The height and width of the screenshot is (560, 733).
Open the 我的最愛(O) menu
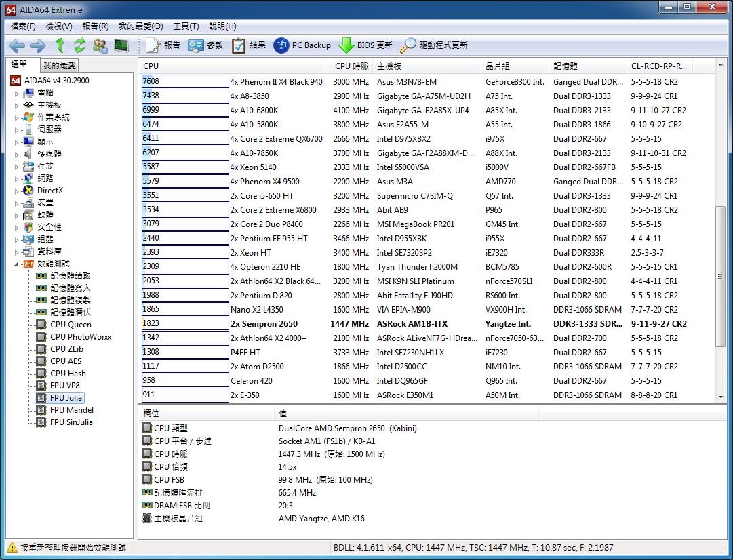[141, 26]
